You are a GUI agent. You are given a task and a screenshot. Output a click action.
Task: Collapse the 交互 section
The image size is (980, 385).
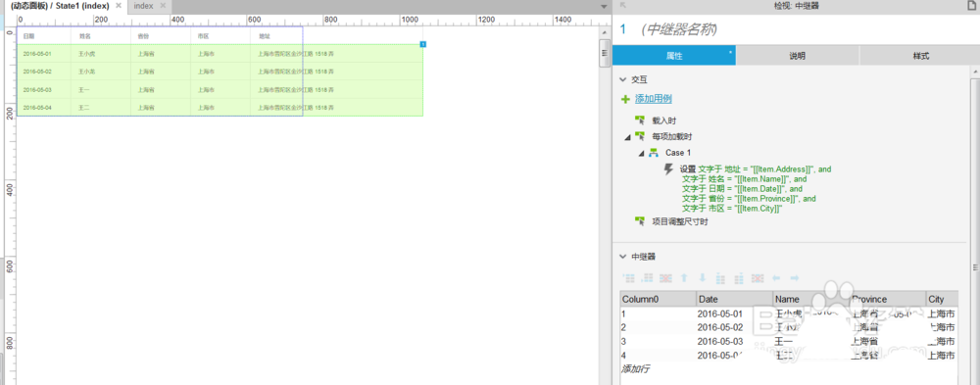(622, 79)
